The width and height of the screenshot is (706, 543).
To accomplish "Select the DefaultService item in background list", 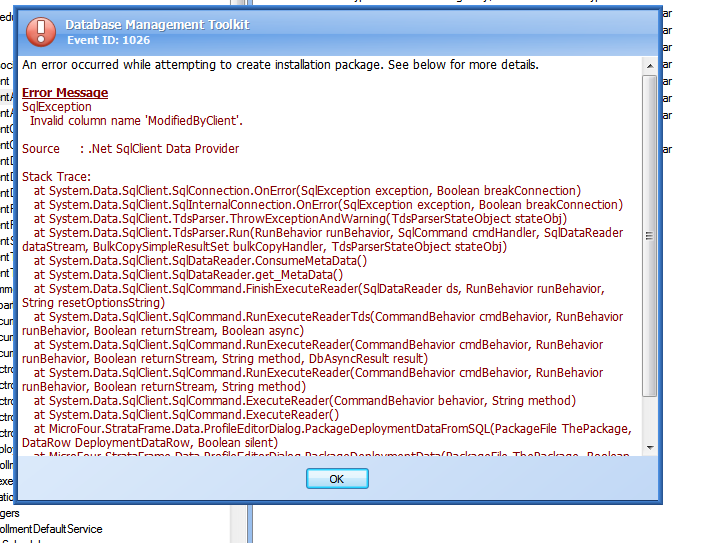I will [52, 528].
